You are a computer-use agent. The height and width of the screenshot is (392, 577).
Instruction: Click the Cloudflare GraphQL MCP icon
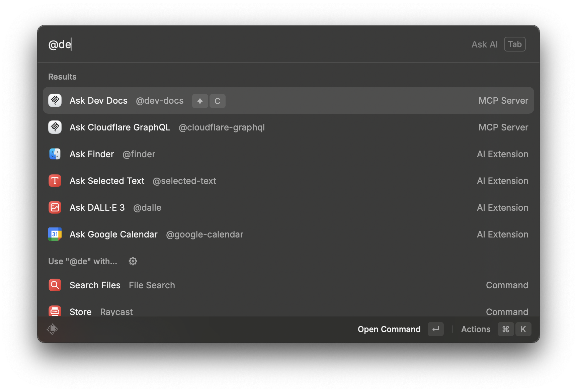(55, 127)
